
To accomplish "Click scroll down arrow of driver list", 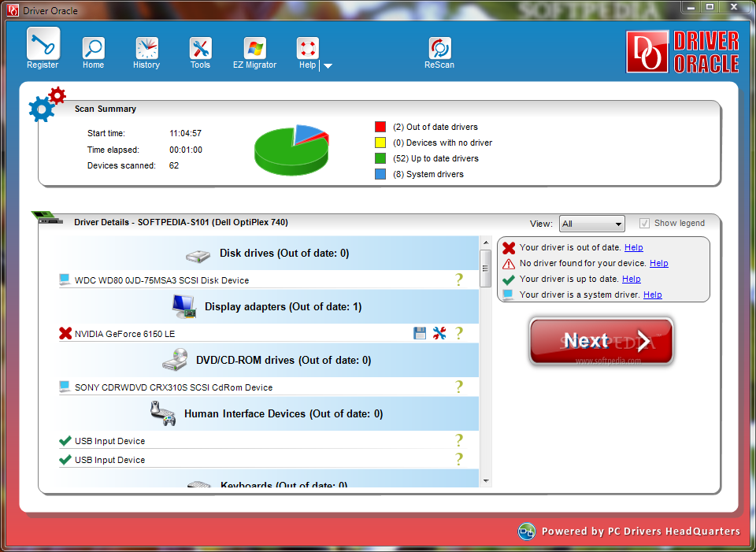I will coord(486,480).
